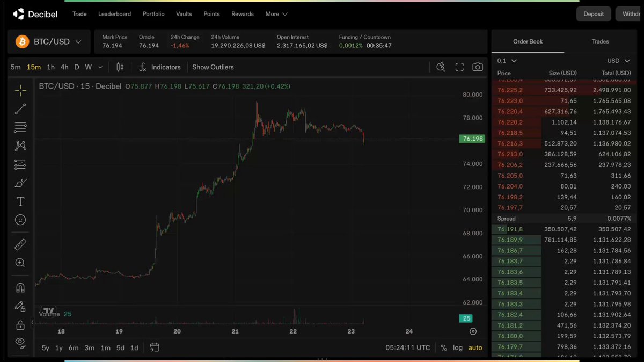
Task: Open the emoji icons tool
Action: (20, 220)
